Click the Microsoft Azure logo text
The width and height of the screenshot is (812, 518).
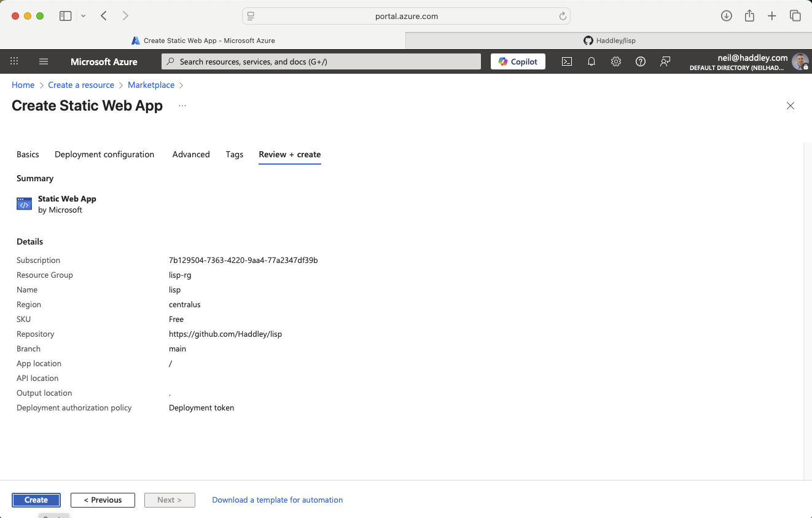coord(104,61)
